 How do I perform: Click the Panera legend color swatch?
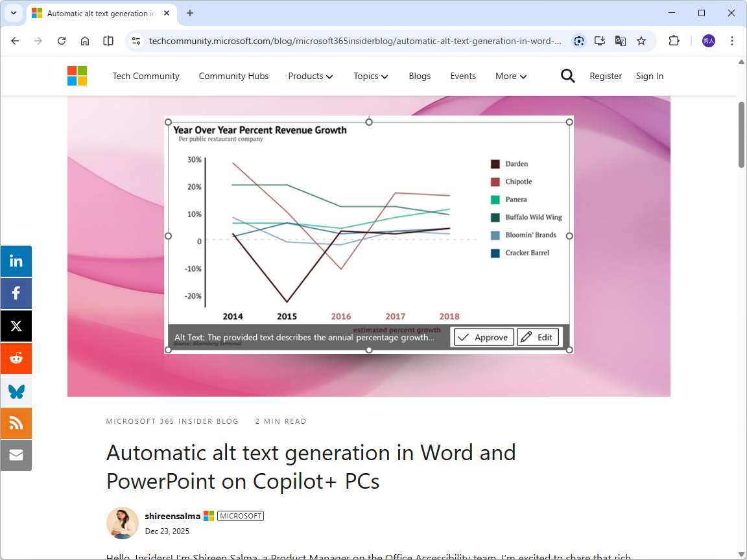(495, 200)
